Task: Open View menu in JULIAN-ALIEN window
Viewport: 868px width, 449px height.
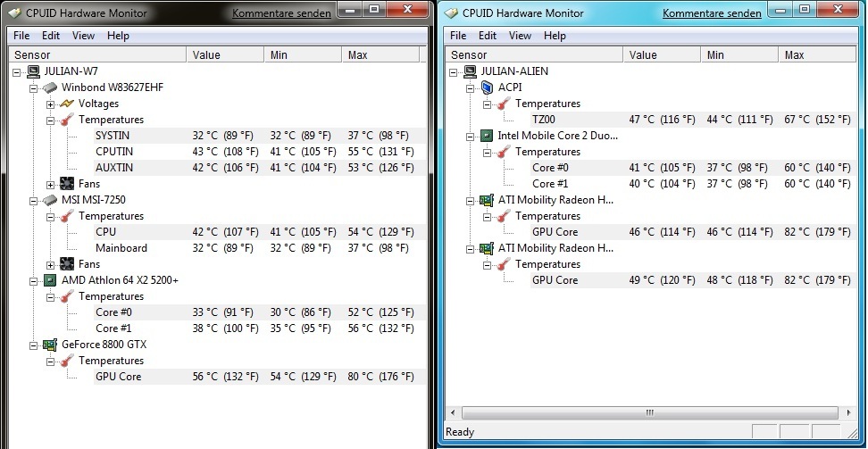Action: pyautogui.click(x=520, y=36)
